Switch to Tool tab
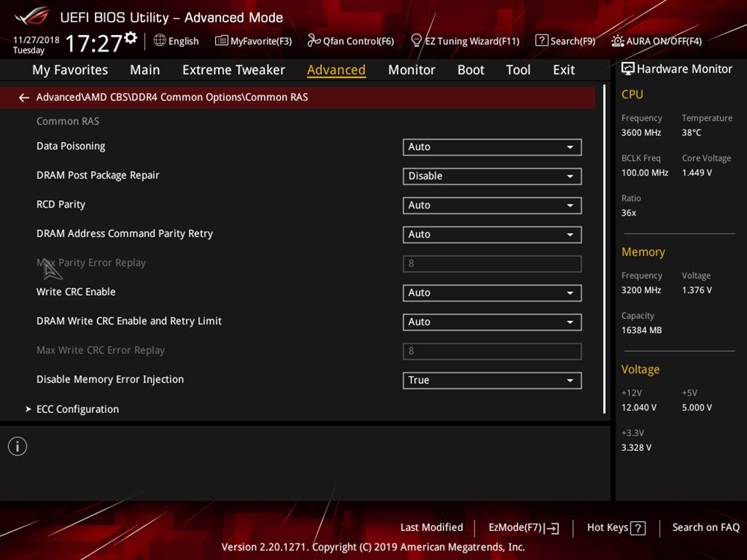 point(518,70)
